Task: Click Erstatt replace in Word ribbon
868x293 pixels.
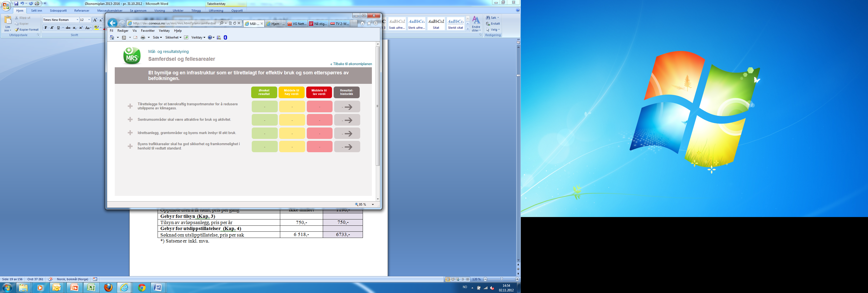Action: click(x=493, y=24)
